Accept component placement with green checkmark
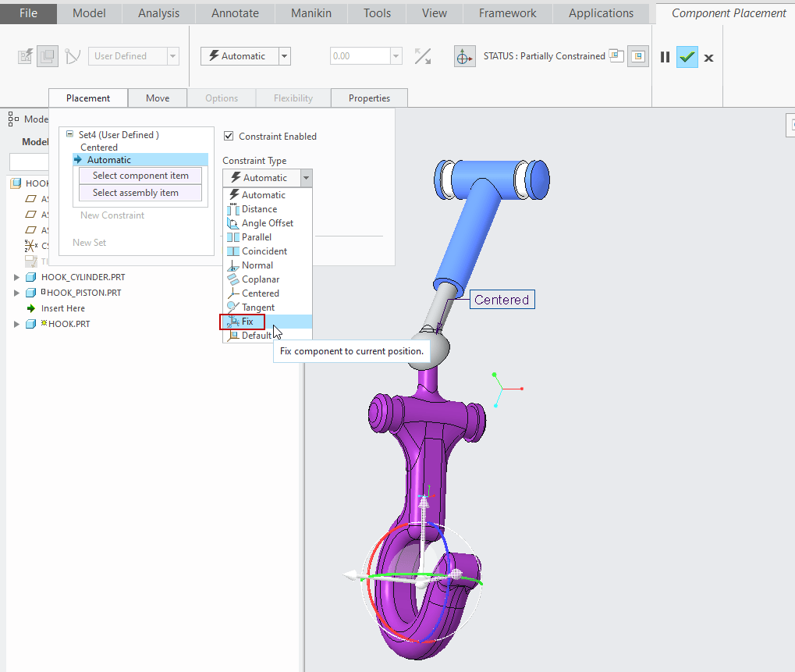Viewport: 795px width, 672px height. click(687, 57)
